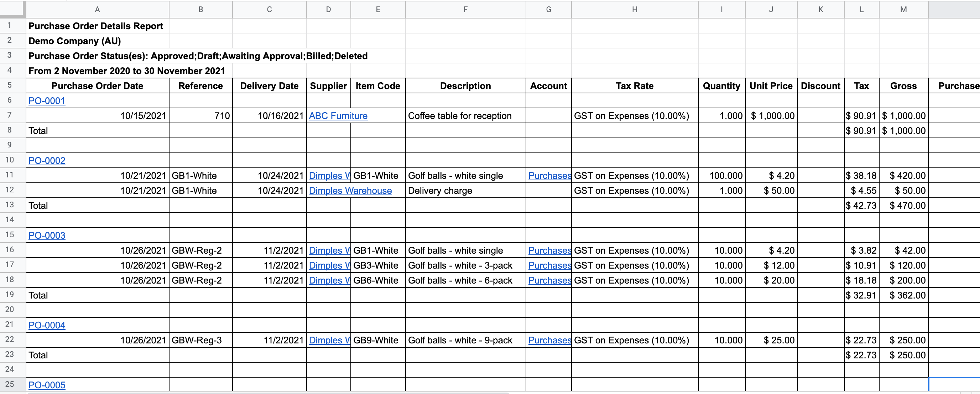Select the 'Purchase Order Details Report' title cell
This screenshot has height=394, width=980.
[97, 26]
